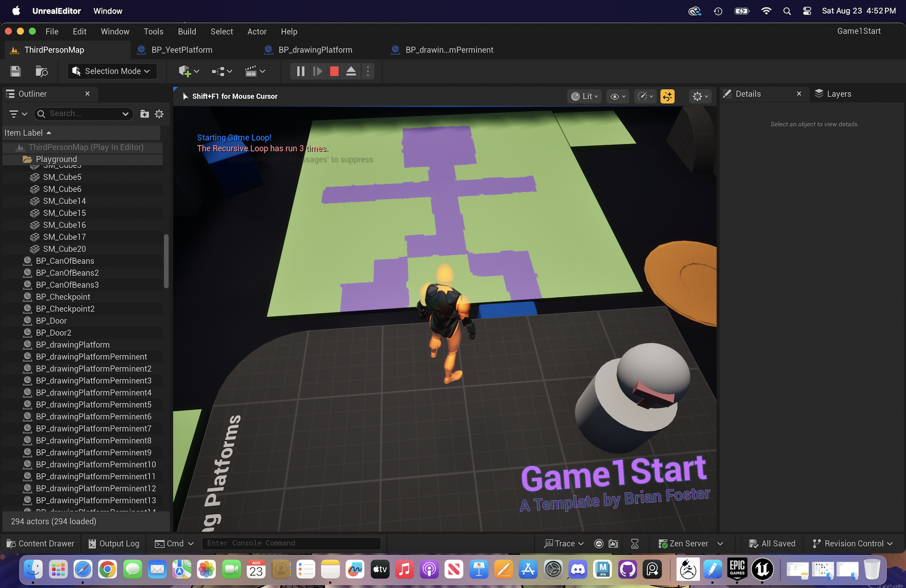906x588 pixels.
Task: Open the Revision Control menu
Action: [853, 544]
